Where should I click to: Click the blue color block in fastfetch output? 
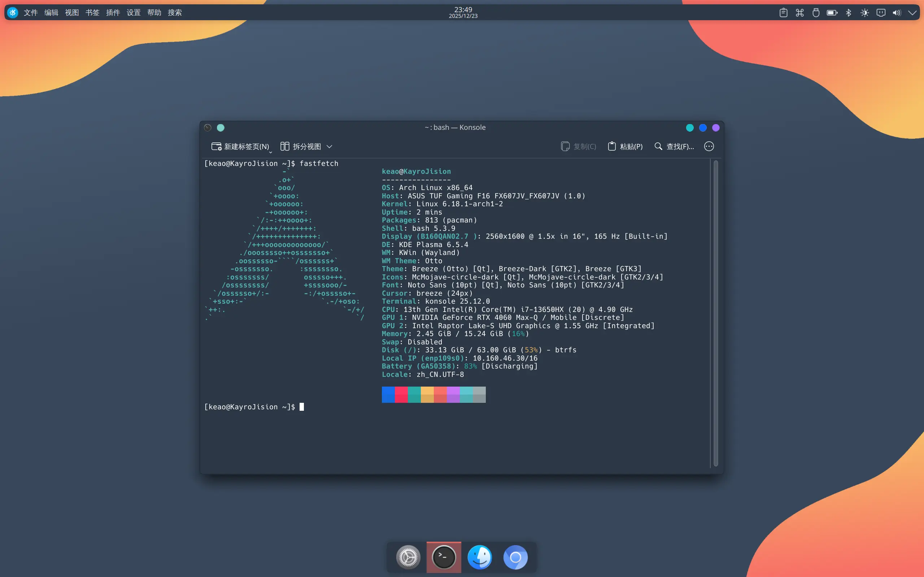[388, 394]
